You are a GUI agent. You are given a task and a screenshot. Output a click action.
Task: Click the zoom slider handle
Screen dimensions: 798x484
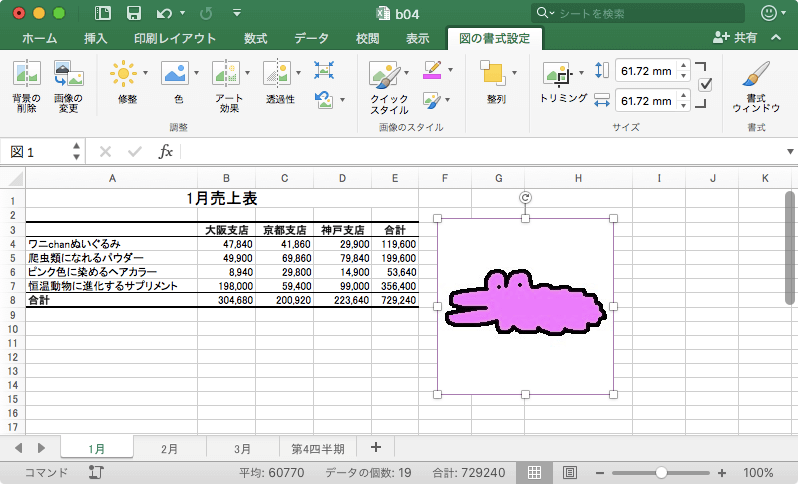point(661,473)
